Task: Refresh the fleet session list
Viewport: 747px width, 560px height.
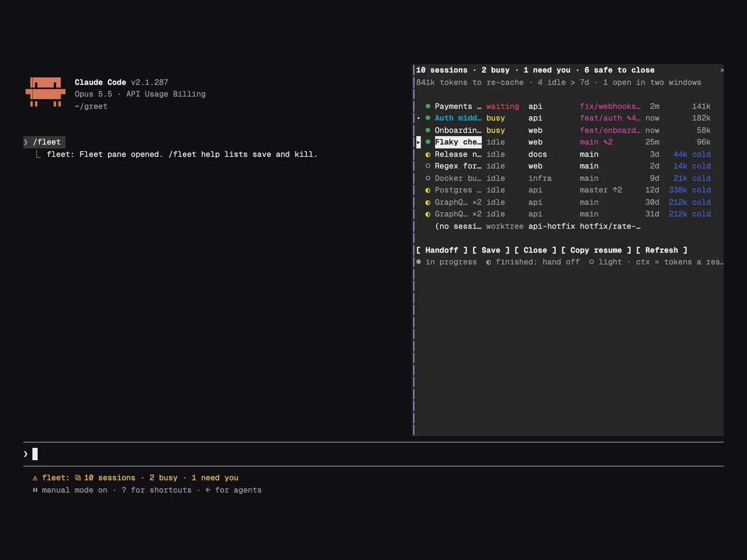Action: (662, 250)
